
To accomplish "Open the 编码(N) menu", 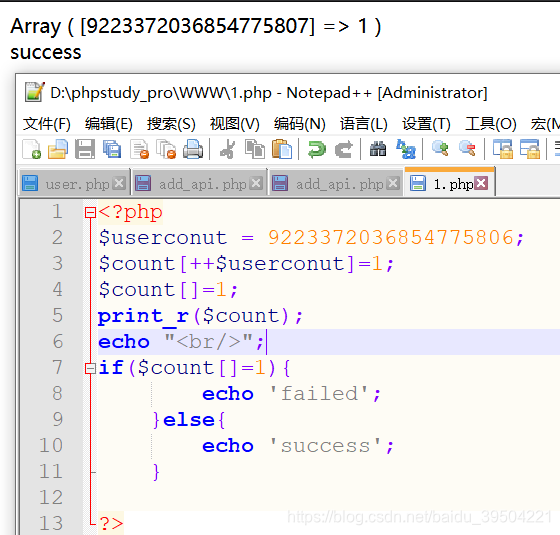I will point(300,124).
